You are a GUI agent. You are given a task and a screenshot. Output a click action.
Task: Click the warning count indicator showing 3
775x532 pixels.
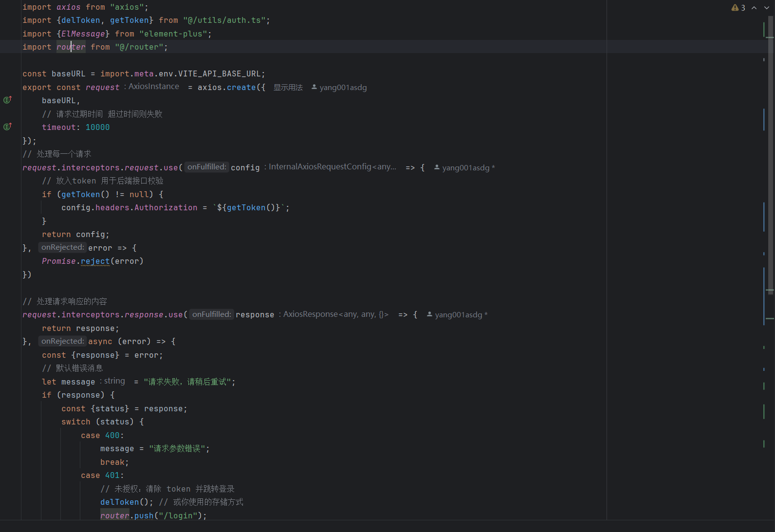click(x=738, y=8)
